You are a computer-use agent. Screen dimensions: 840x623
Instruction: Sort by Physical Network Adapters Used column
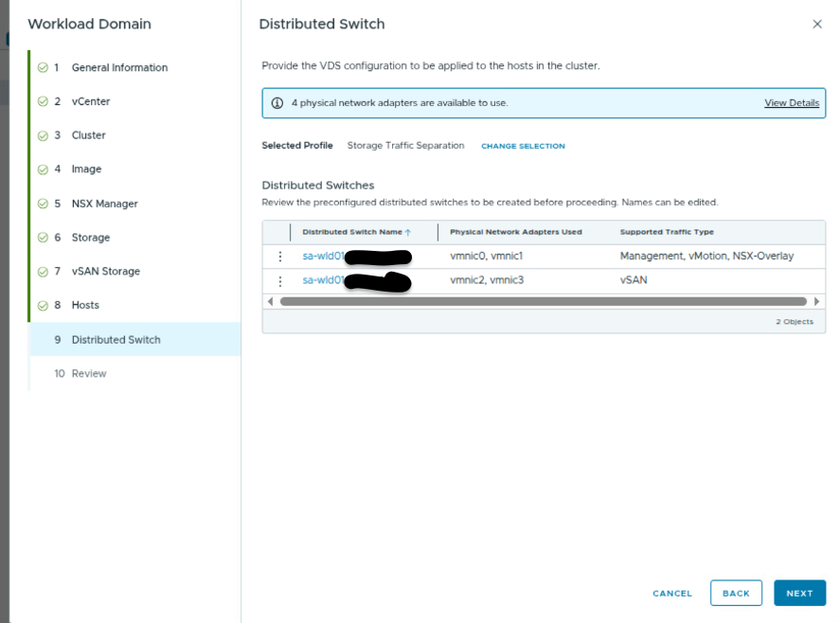click(x=516, y=232)
